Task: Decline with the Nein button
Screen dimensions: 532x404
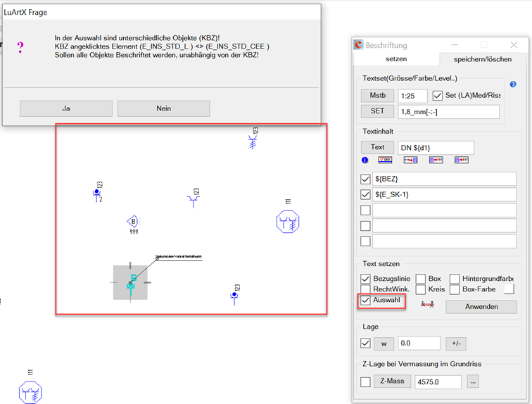Action: [x=163, y=108]
